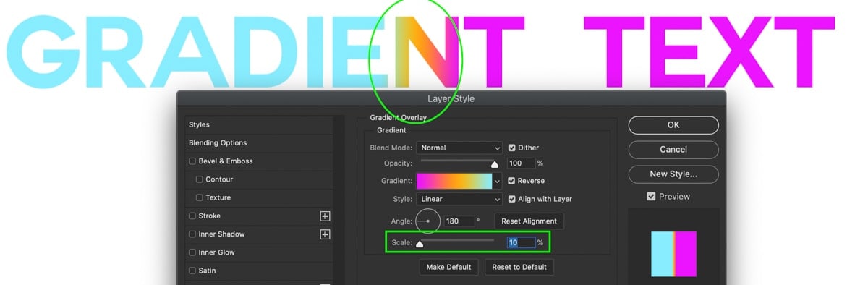Click the Scale slider handle
Screen dimensions: 868x285
(x=420, y=244)
